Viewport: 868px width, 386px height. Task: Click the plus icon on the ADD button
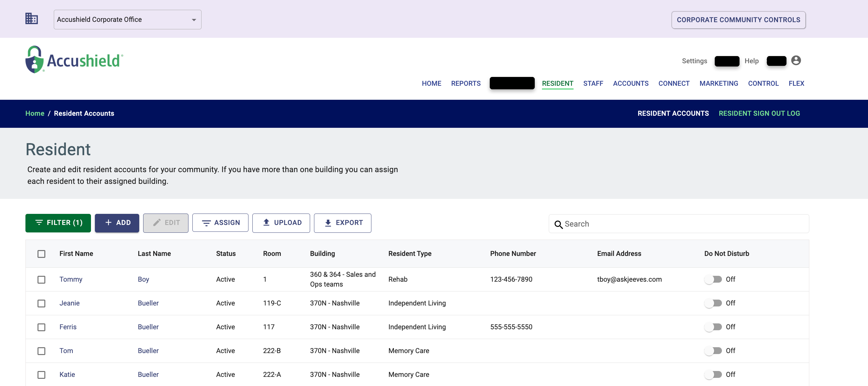(109, 223)
